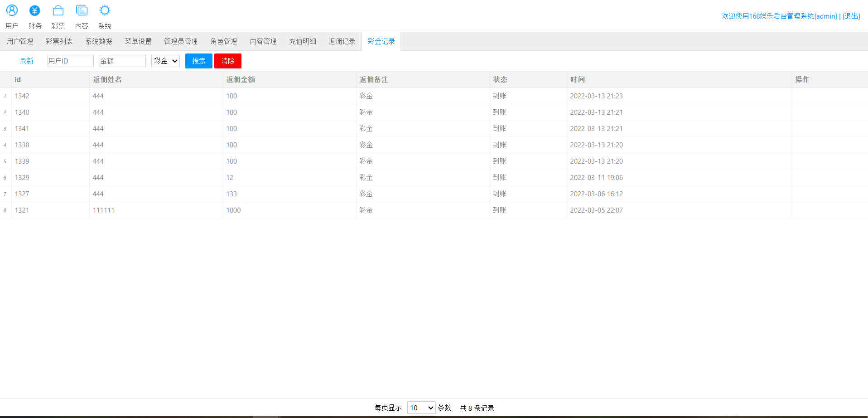
Task: Select the row with id 1321
Action: pyautogui.click(x=434, y=210)
